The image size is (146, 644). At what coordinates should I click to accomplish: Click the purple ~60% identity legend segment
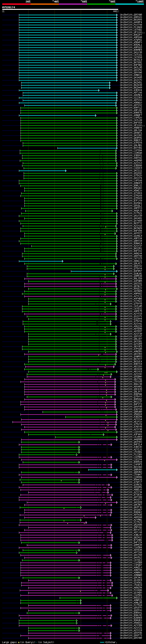click(x=73, y=4)
